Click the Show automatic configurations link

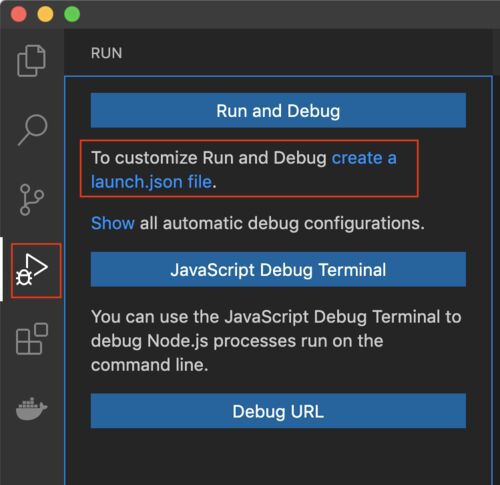coord(113,223)
